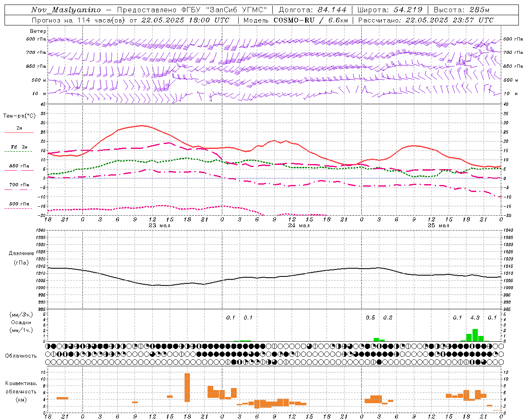Click the tallest orange convective cloud bar

(x=187, y=387)
